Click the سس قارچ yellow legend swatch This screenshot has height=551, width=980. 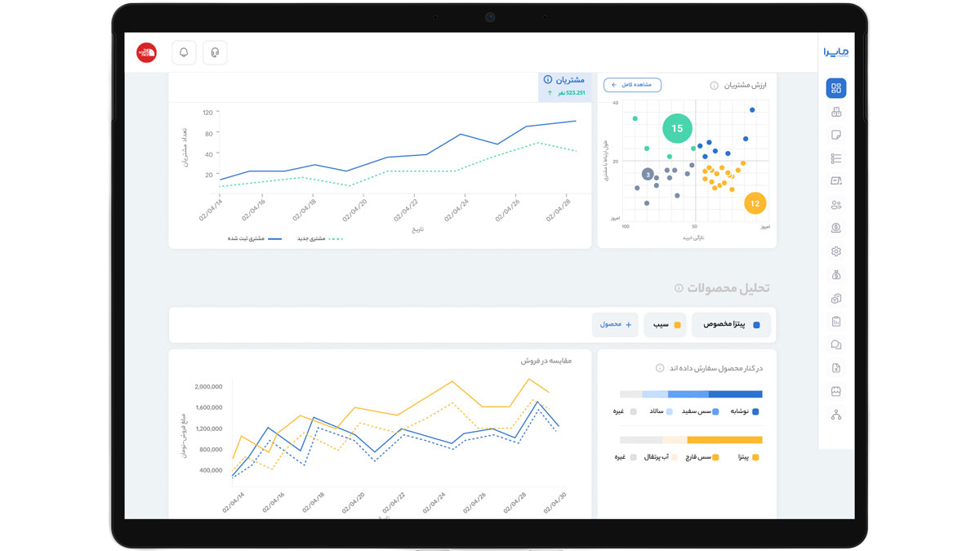coord(716,458)
